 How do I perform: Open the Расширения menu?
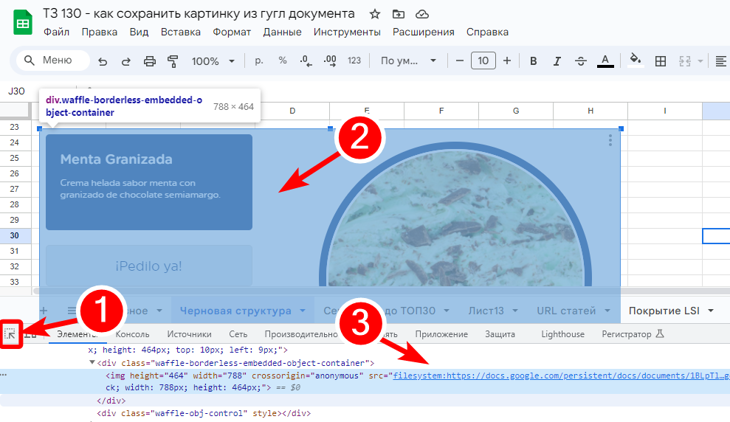[x=423, y=32]
